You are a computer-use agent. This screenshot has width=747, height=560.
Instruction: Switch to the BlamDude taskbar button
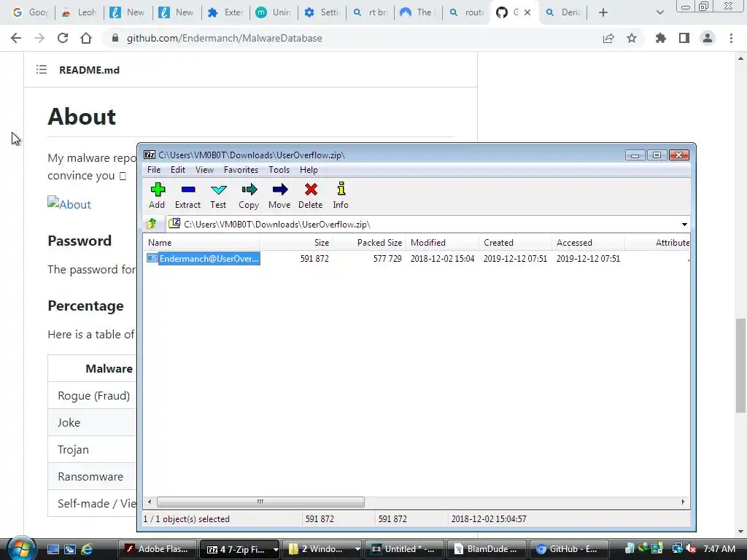point(487,549)
